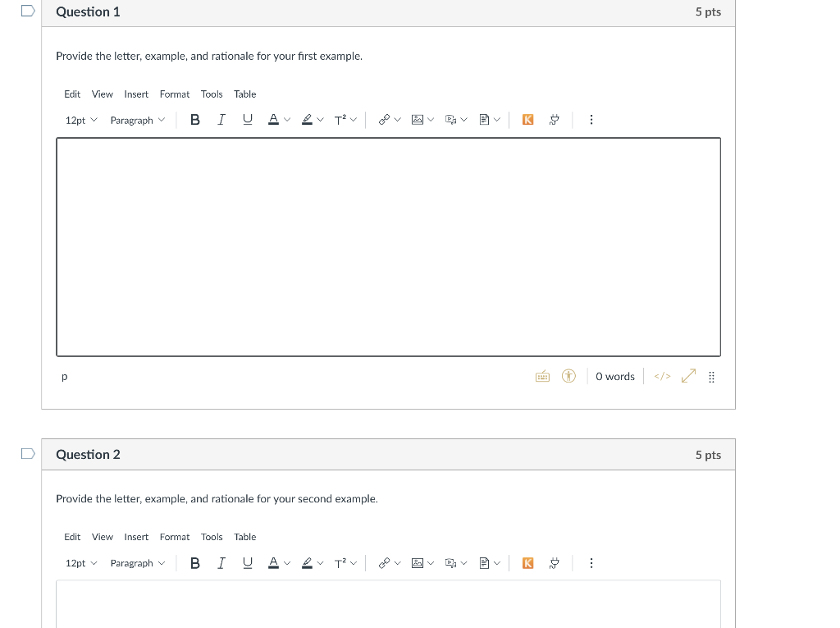Open Kaltura media tool in Question 1 editor
This screenshot has height=628, width=840.
(527, 120)
